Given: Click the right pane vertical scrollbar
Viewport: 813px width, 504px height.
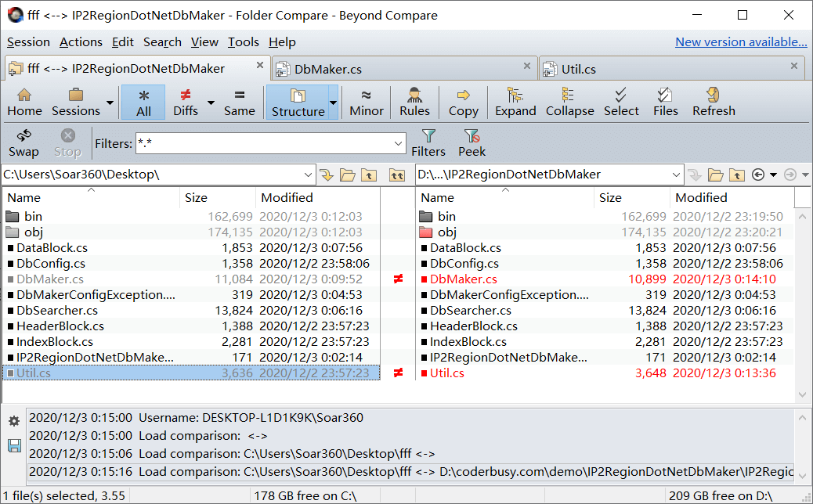Looking at the screenshot, I should (x=802, y=305).
